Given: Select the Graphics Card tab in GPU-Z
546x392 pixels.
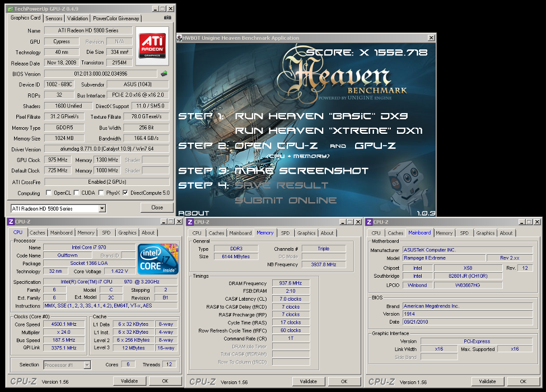Looking at the screenshot, I should 25,18.
